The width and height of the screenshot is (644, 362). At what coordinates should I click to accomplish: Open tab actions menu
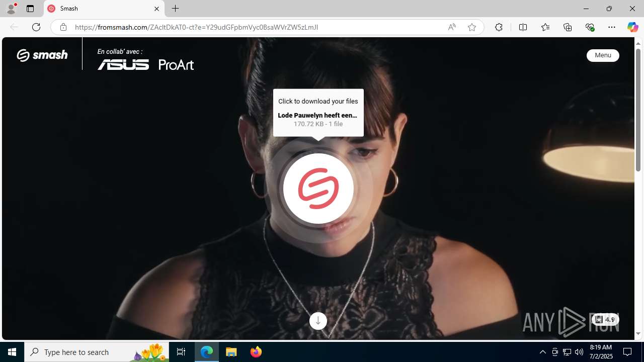[x=30, y=9]
